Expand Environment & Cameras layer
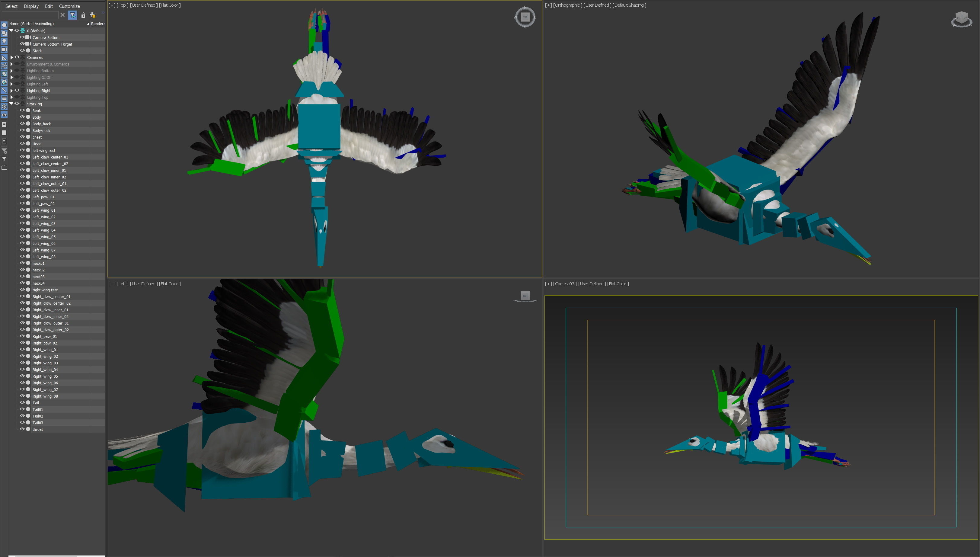Screen dimensions: 980x557 pos(11,64)
